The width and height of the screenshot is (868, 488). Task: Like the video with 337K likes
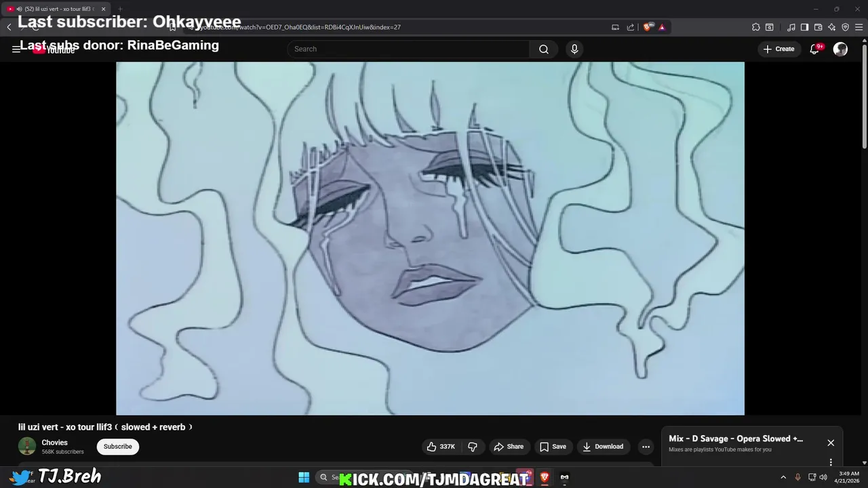coord(441,447)
